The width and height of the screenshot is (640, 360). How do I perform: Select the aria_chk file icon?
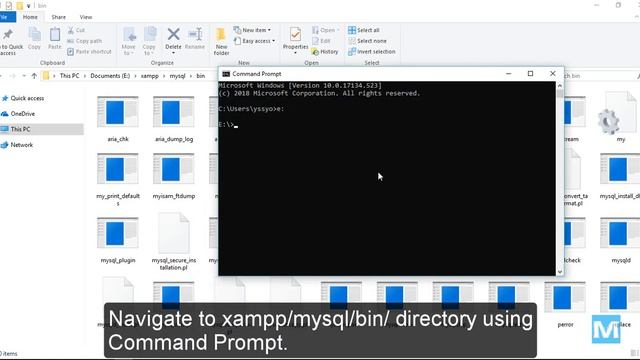point(118,112)
